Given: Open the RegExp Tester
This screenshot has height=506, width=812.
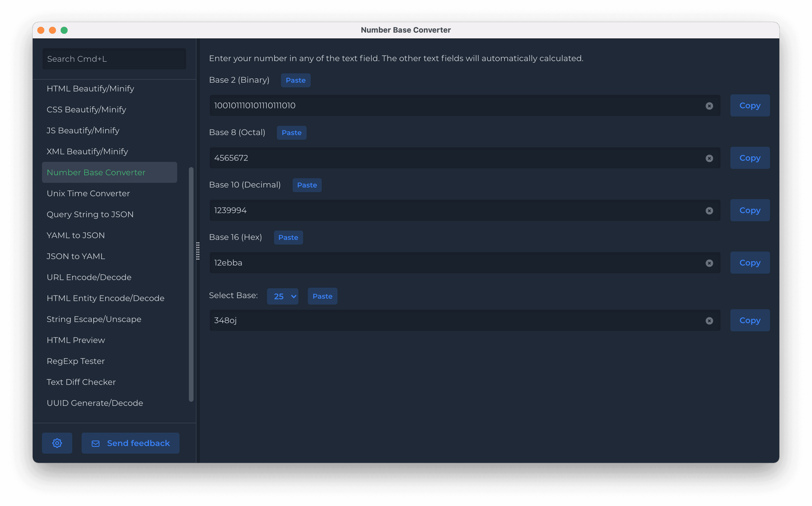Looking at the screenshot, I should 76,361.
